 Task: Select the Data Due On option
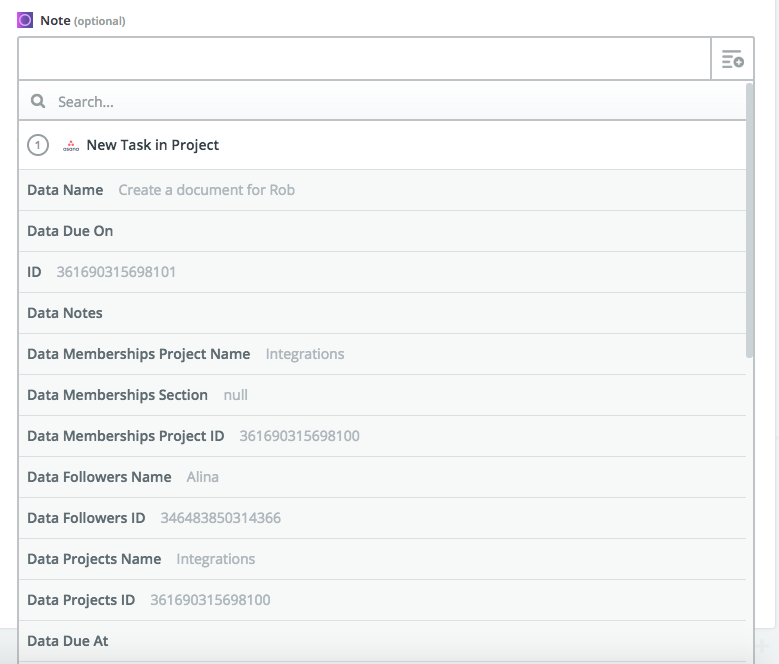(383, 231)
